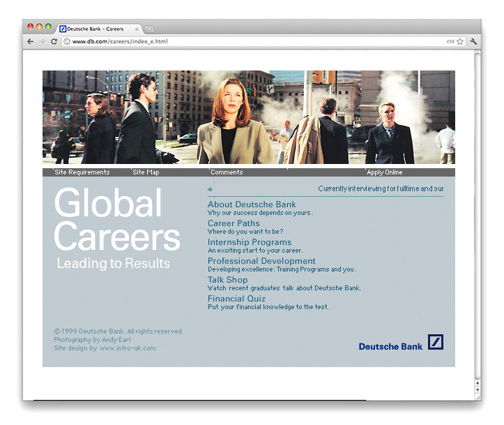This screenshot has width=504, height=425.
Task: Click 'An exciting start to your career.' text
Action: tap(255, 251)
